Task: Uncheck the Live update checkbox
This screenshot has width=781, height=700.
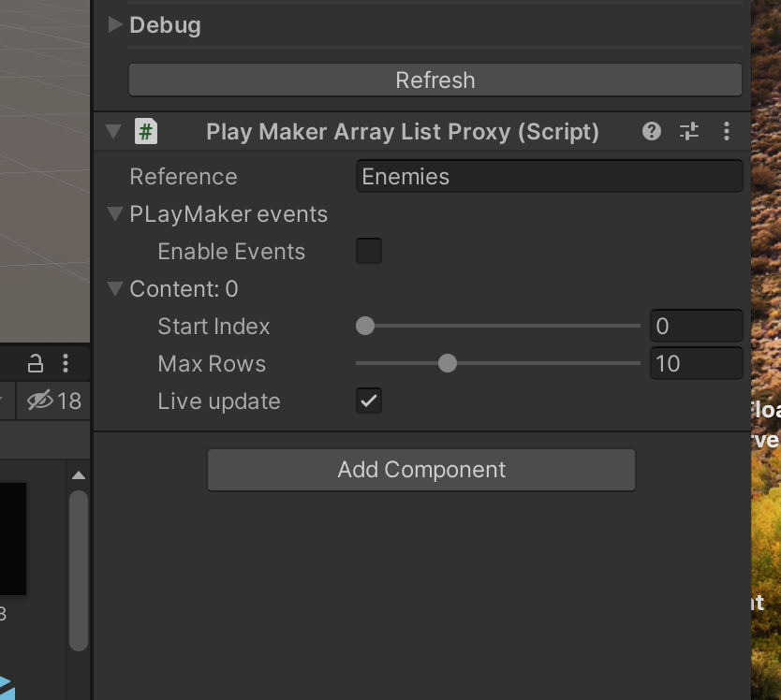Action: pos(369,401)
